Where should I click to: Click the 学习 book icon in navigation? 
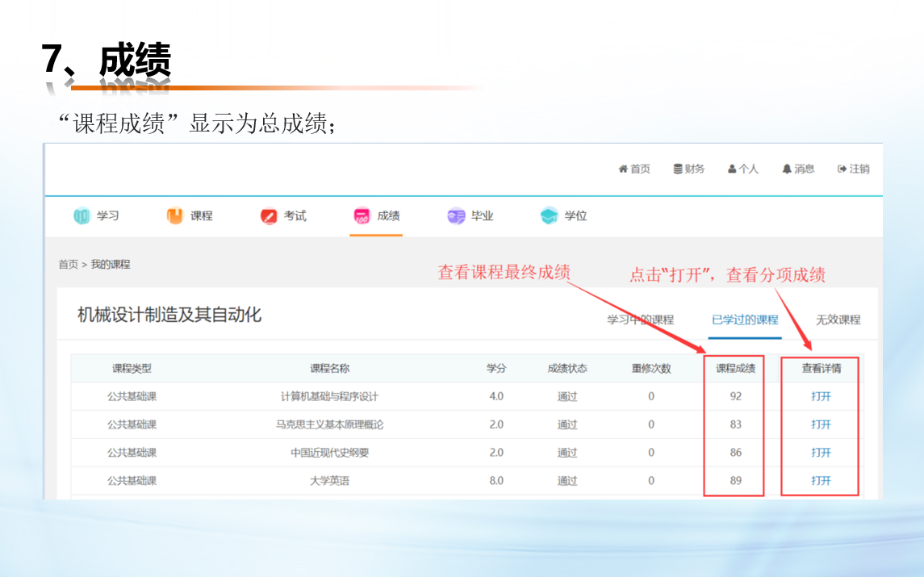82,216
